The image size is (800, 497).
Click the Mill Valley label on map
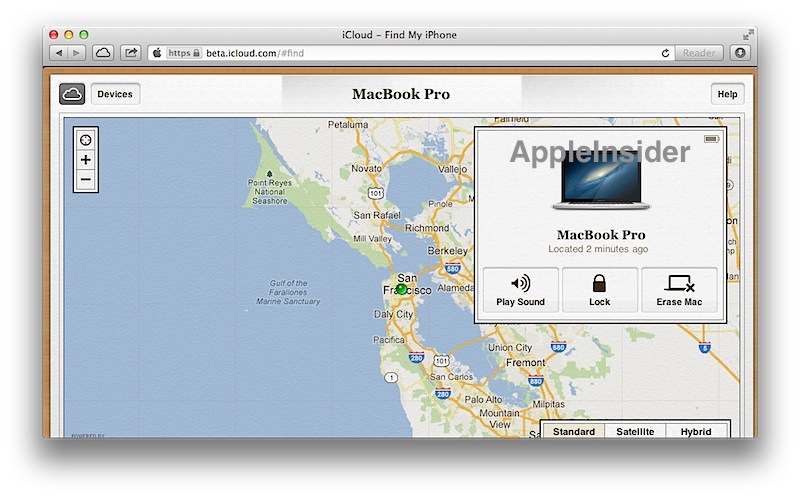372,238
